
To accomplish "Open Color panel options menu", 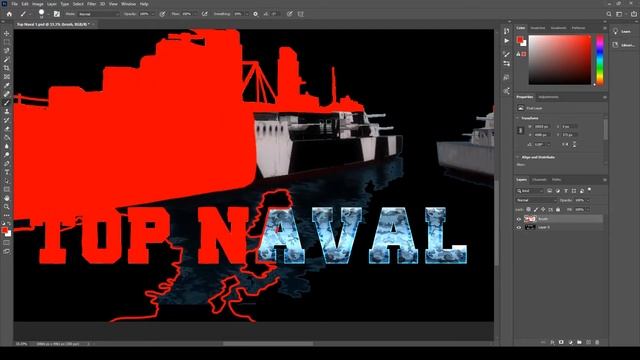I will click(x=604, y=28).
